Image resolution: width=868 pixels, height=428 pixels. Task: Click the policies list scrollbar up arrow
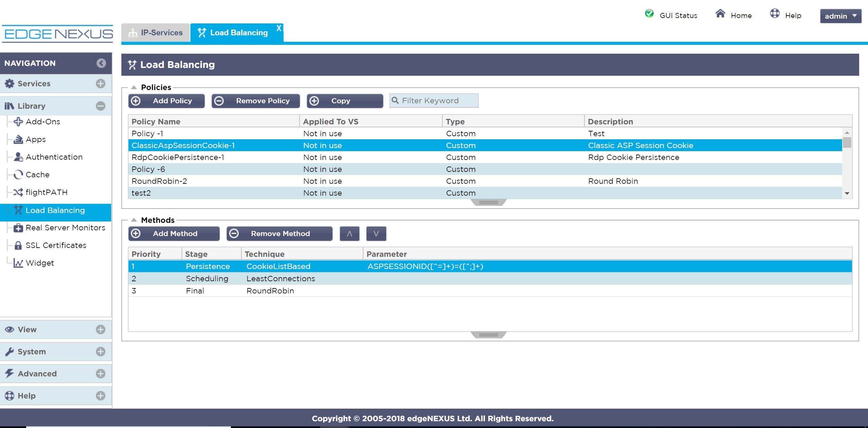click(847, 132)
